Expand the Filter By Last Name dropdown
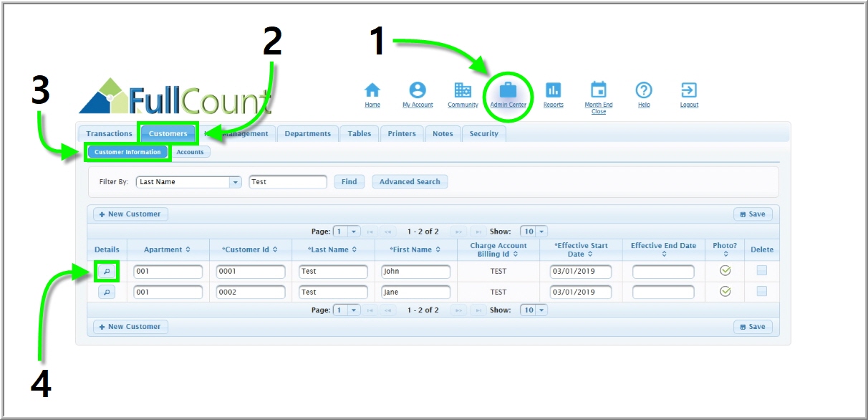Viewport: 868px width, 420px height. [x=235, y=182]
